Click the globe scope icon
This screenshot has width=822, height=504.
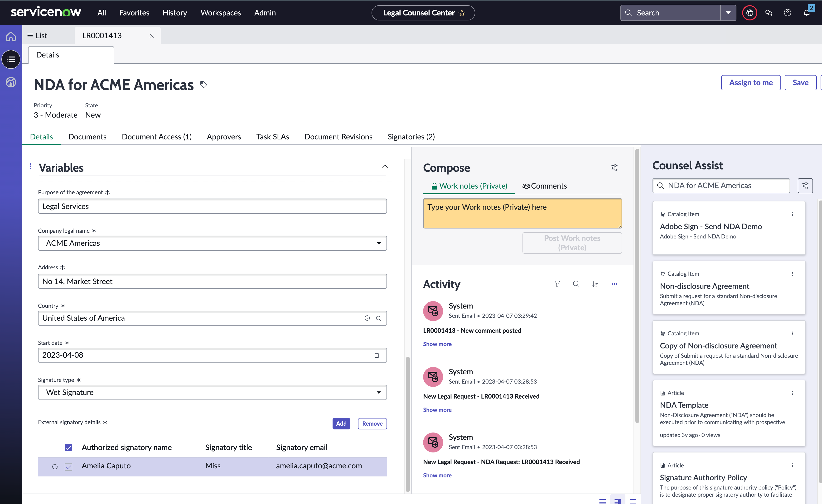pyautogui.click(x=749, y=13)
